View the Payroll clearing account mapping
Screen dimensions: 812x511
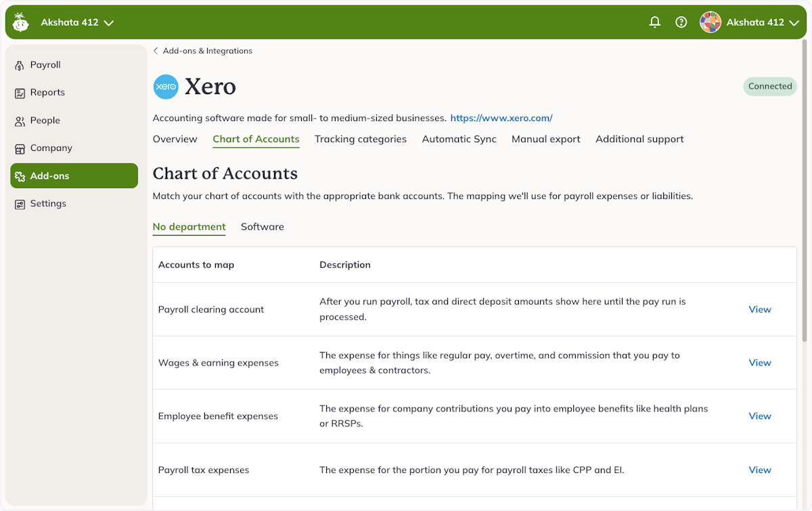(x=759, y=309)
